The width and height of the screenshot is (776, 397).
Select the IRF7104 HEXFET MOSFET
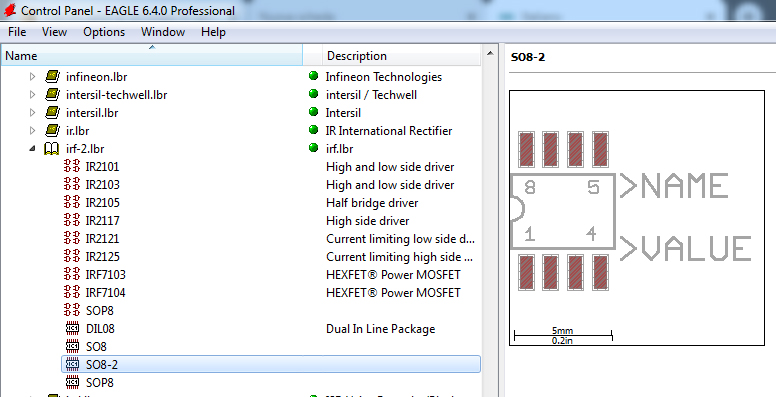tap(270, 293)
